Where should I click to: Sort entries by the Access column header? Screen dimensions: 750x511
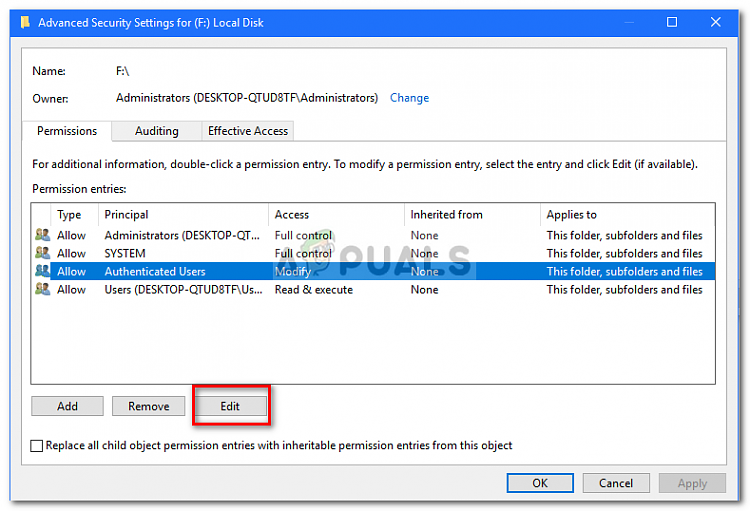pos(336,215)
